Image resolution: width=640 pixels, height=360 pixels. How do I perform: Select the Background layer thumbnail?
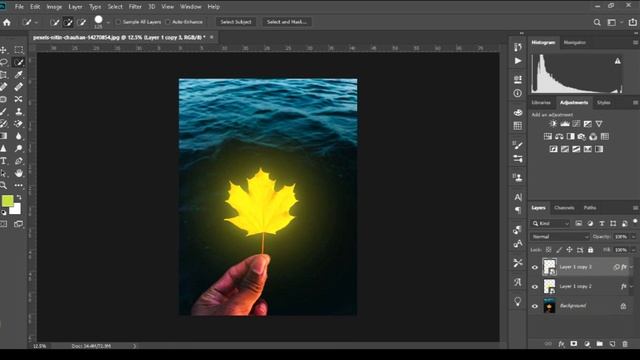(549, 306)
